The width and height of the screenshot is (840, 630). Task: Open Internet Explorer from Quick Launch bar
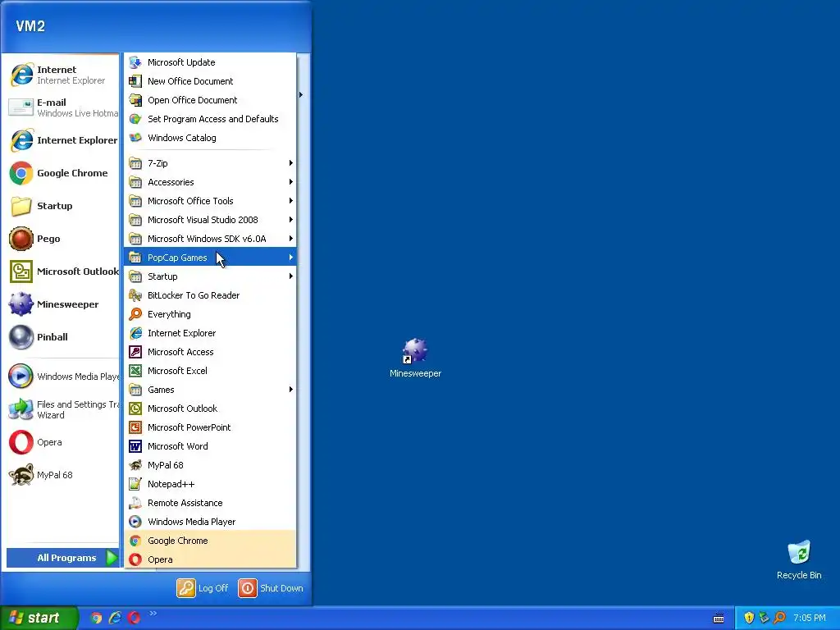click(115, 618)
